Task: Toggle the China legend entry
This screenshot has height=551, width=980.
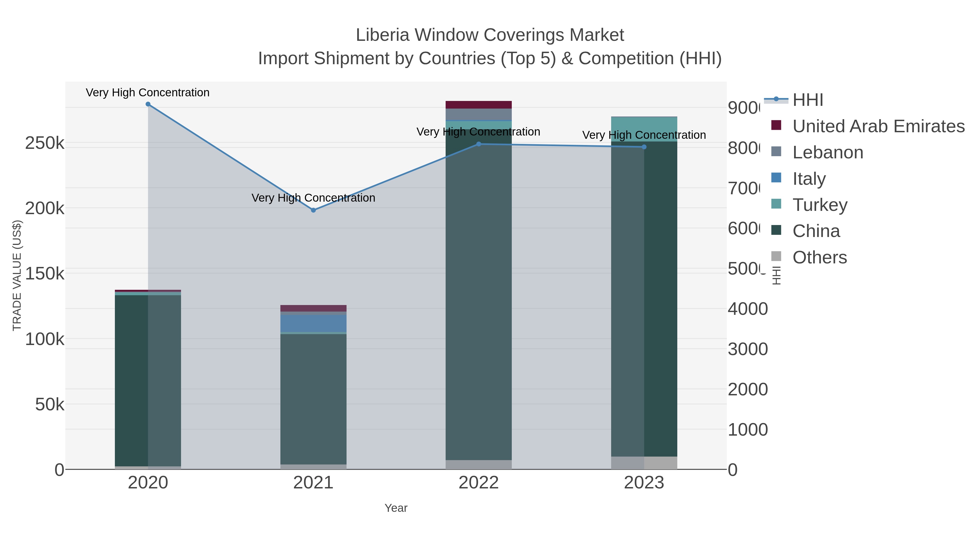Action: (x=806, y=231)
